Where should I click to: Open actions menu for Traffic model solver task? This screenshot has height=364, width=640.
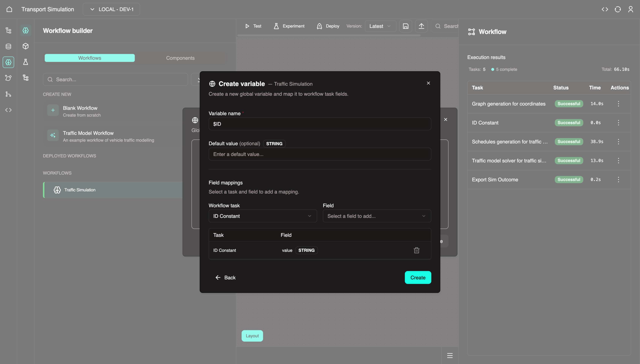pyautogui.click(x=619, y=161)
